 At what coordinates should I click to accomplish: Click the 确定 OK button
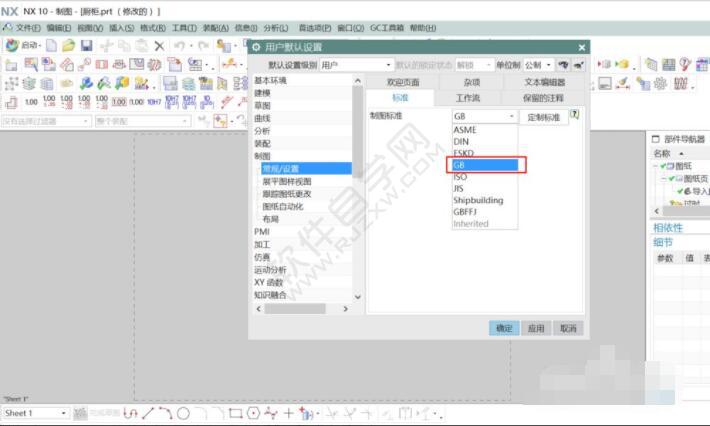tap(504, 328)
